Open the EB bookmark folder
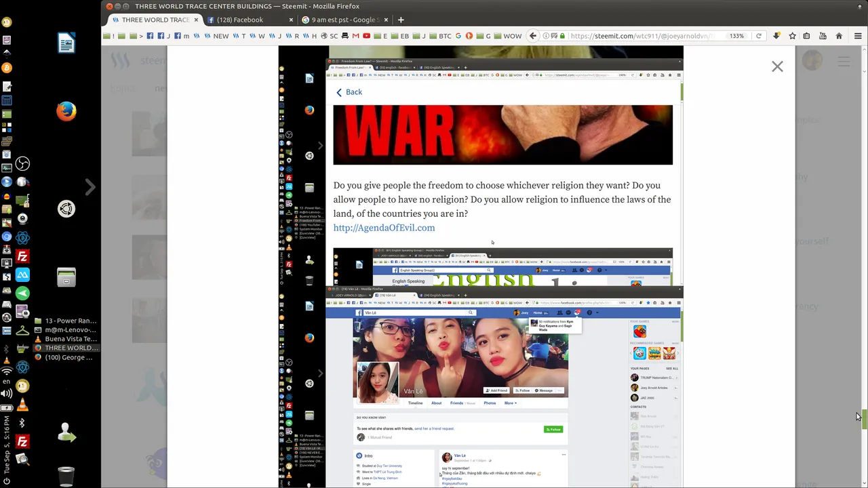This screenshot has height=488, width=868. 400,36
